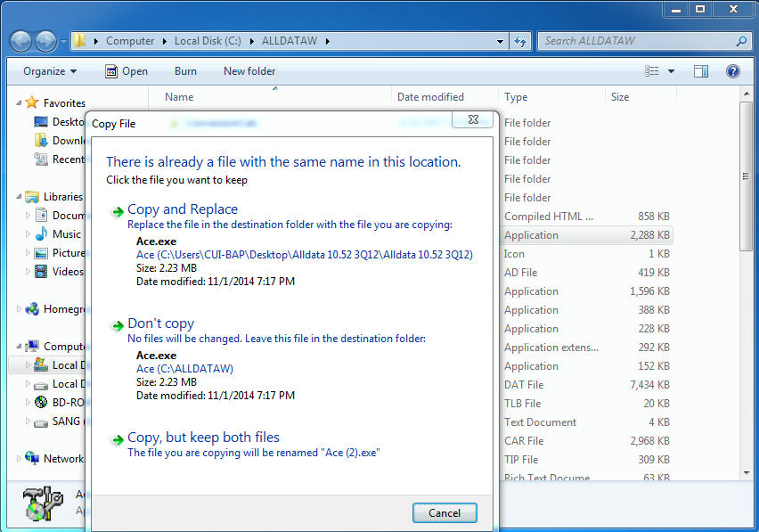Viewport: 759px width, 532px height.
Task: Click the breadcrumb arrow after ALLDATAW
Action: click(x=328, y=42)
